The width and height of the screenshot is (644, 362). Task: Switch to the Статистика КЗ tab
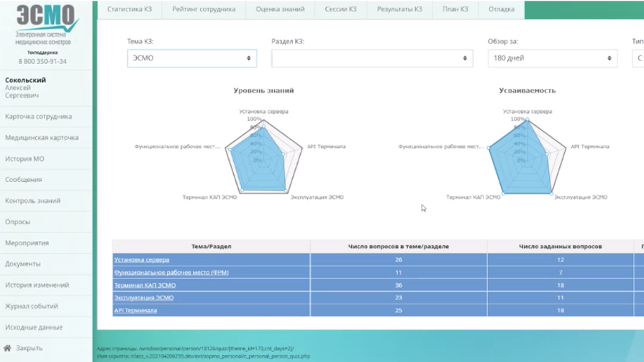click(x=130, y=9)
